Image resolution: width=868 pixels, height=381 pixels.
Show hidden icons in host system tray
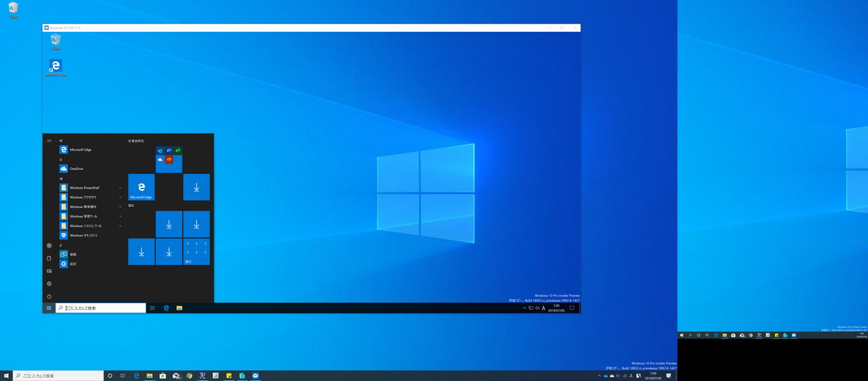[599, 376]
